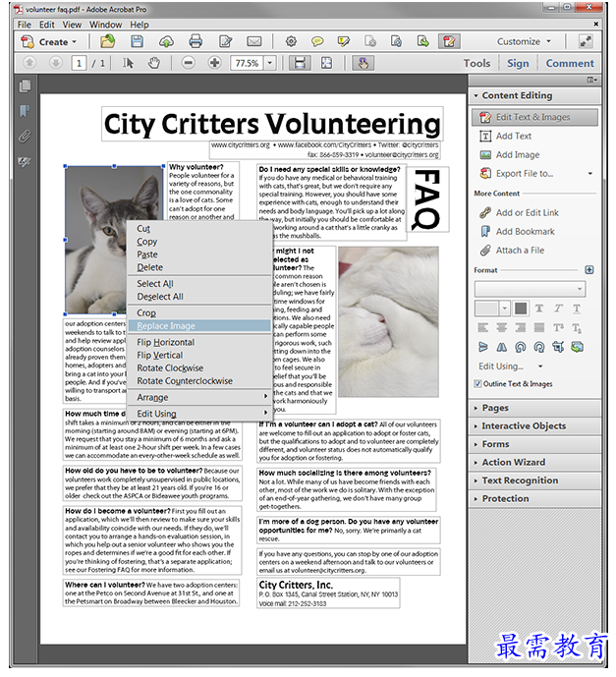Click the crop image icon in Format
This screenshot has height=677, width=616.
(558, 347)
